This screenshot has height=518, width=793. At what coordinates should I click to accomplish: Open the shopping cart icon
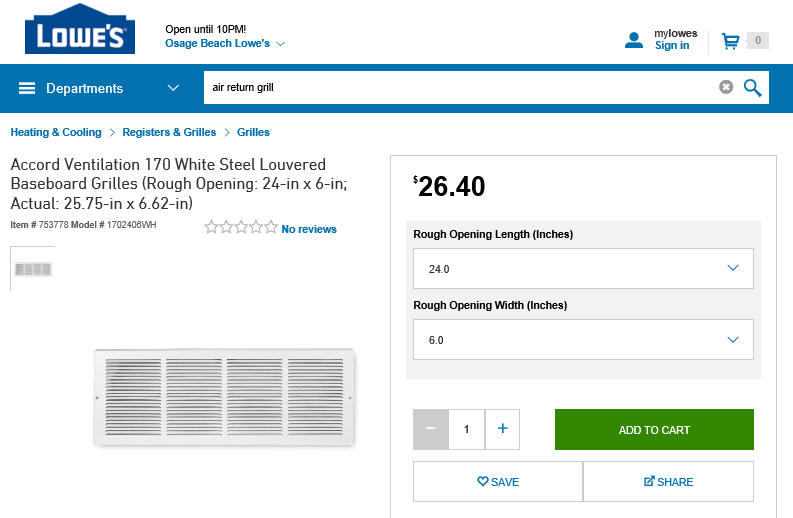(730, 41)
